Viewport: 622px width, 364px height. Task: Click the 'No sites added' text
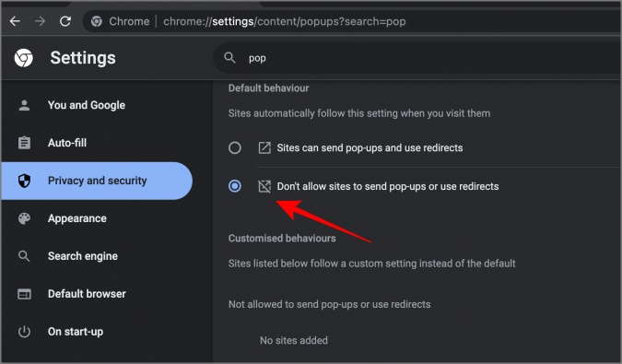pos(294,341)
